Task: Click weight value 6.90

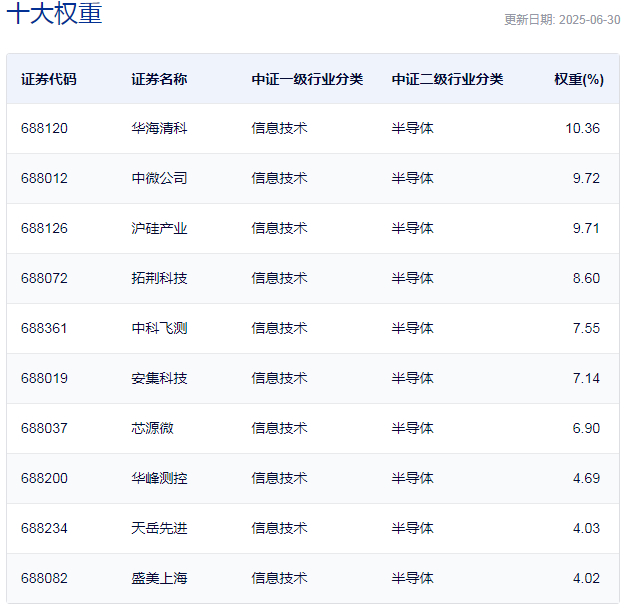Action: click(586, 428)
